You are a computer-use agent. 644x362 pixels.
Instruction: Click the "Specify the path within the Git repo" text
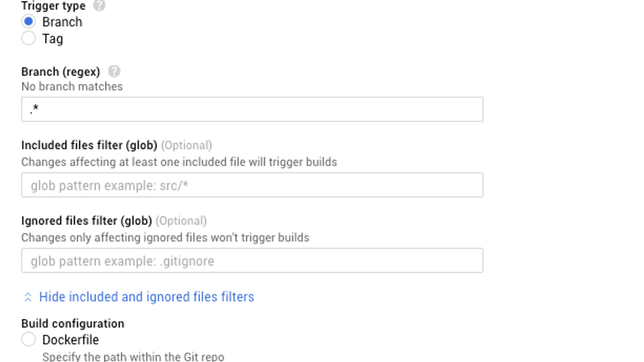click(133, 357)
